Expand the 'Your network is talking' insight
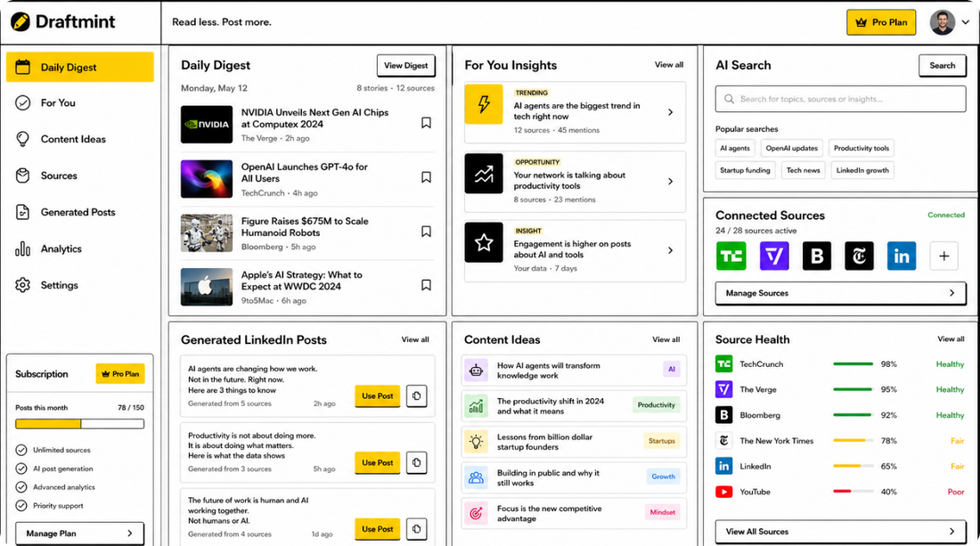980x546 pixels. (671, 181)
